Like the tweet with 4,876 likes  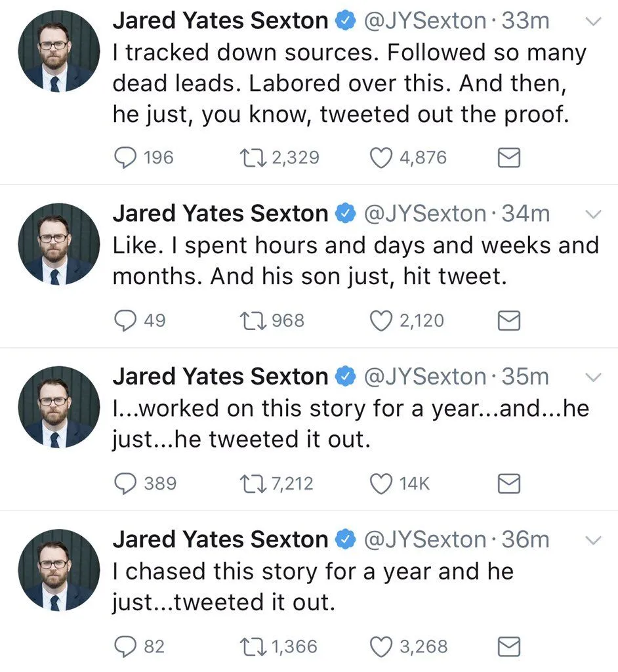pyautogui.click(x=382, y=157)
